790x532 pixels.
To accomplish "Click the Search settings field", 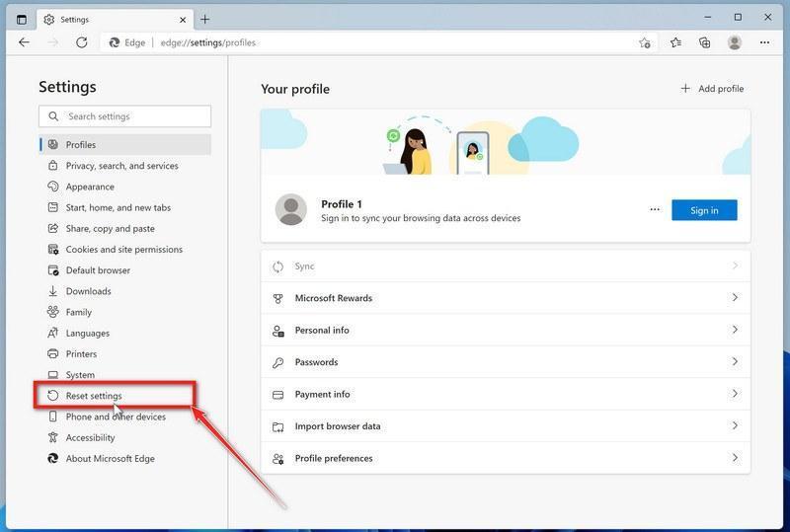I will coord(125,116).
